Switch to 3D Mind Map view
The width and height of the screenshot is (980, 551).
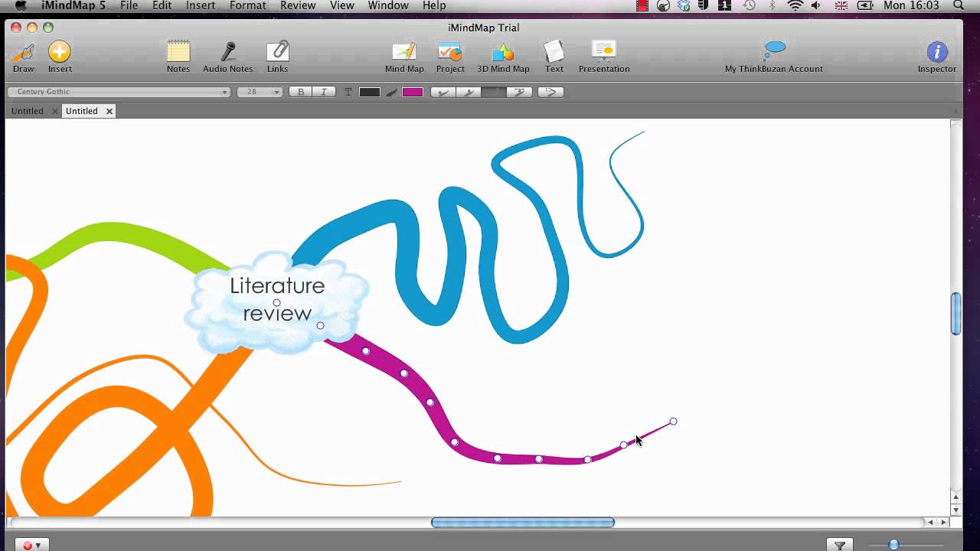pyautogui.click(x=503, y=54)
